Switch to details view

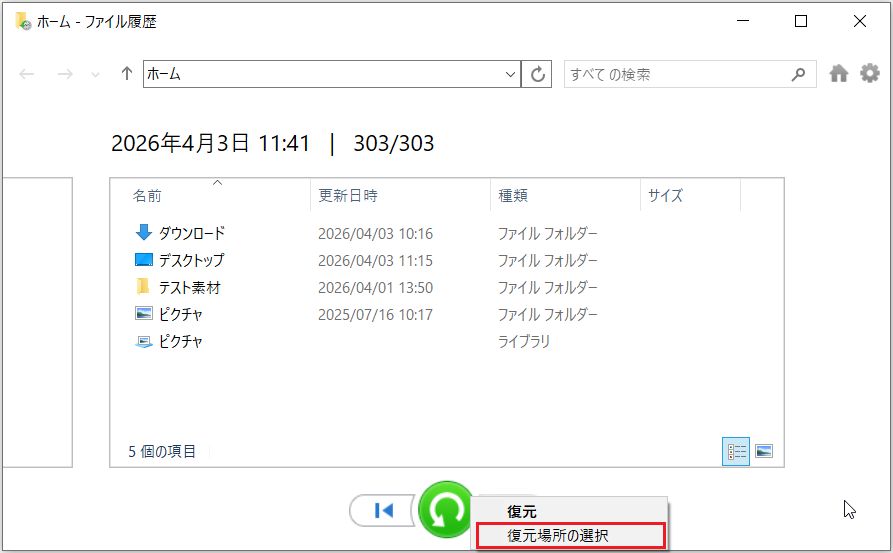pyautogui.click(x=736, y=452)
